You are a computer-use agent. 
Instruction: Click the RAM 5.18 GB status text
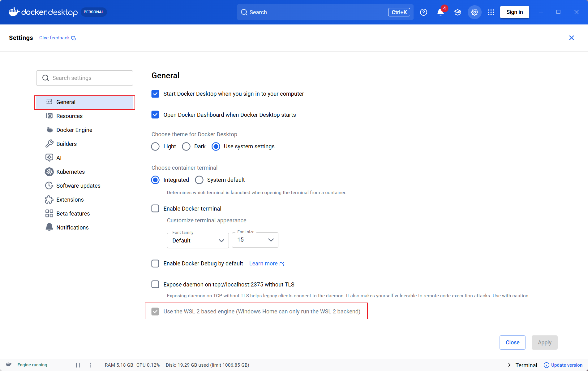click(119, 365)
